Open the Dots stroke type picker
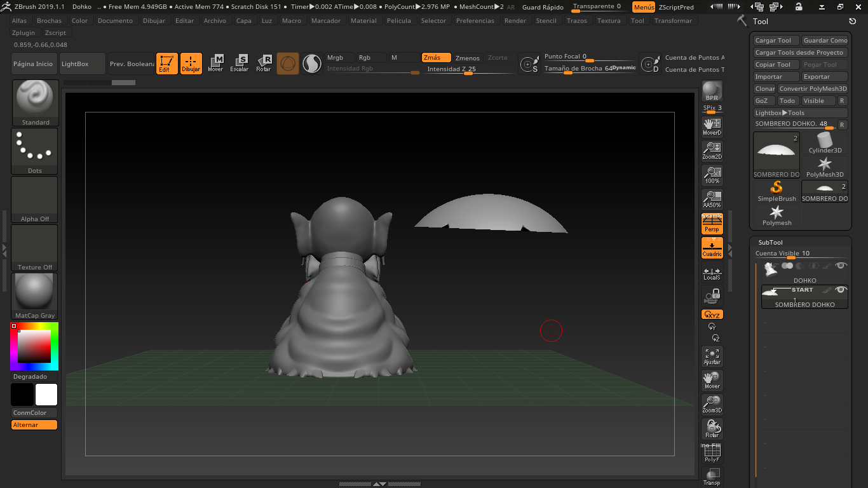 (x=35, y=151)
